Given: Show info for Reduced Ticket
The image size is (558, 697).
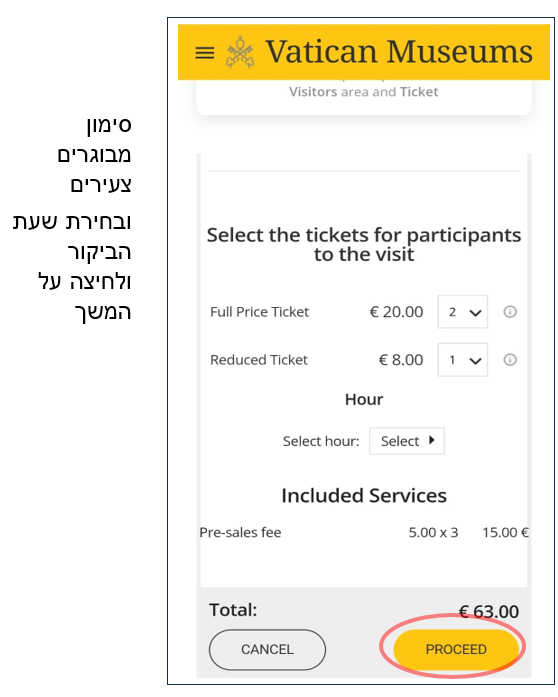Looking at the screenshot, I should tap(510, 359).
